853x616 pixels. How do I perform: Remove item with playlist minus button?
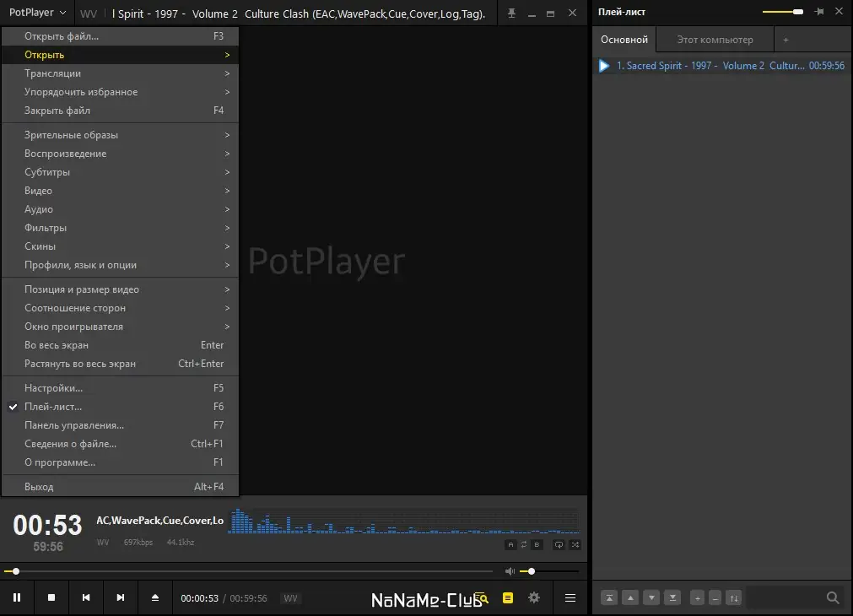[x=715, y=597]
